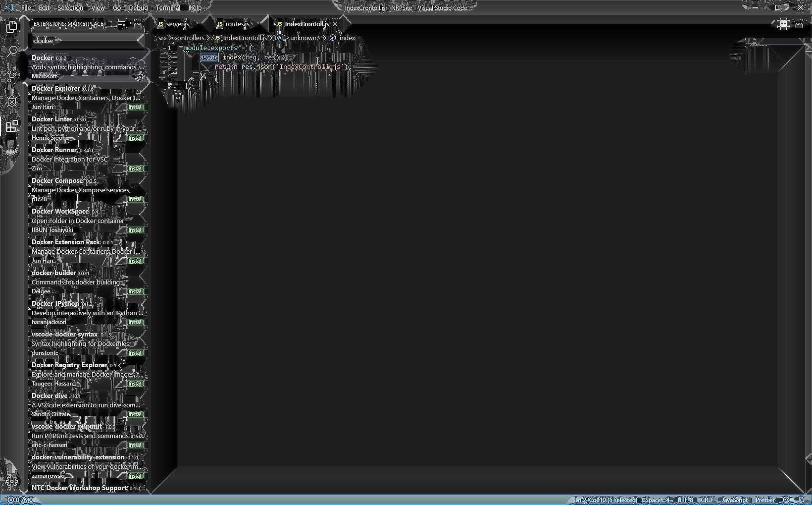Install the Docker Explorer extension

click(x=135, y=107)
